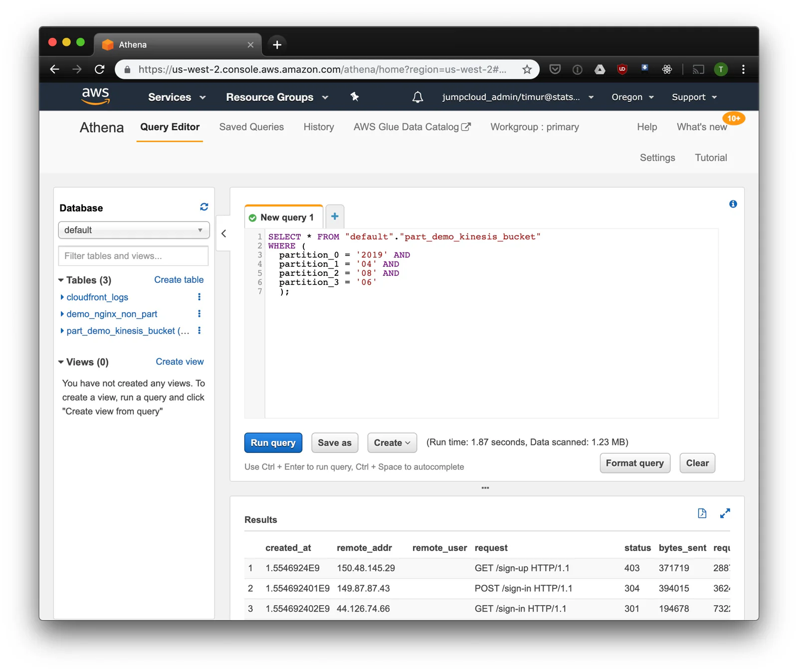Click Create table link
Viewport: 798px width, 672px height.
click(179, 280)
